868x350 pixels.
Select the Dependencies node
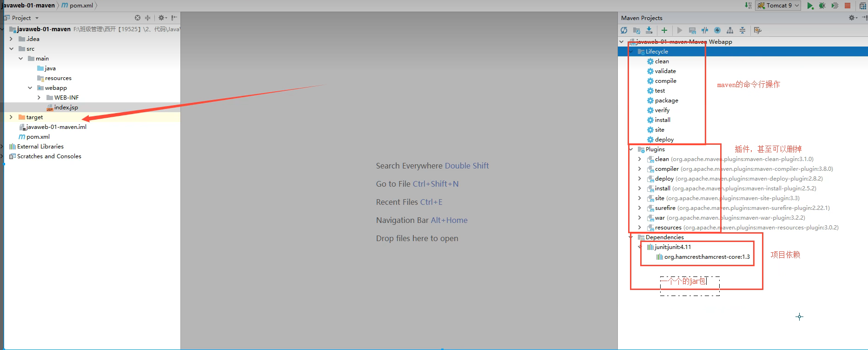[x=661, y=237]
